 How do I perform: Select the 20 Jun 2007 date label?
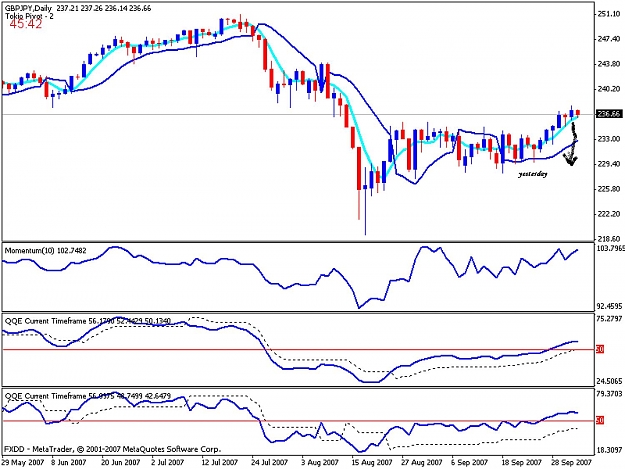click(x=120, y=462)
